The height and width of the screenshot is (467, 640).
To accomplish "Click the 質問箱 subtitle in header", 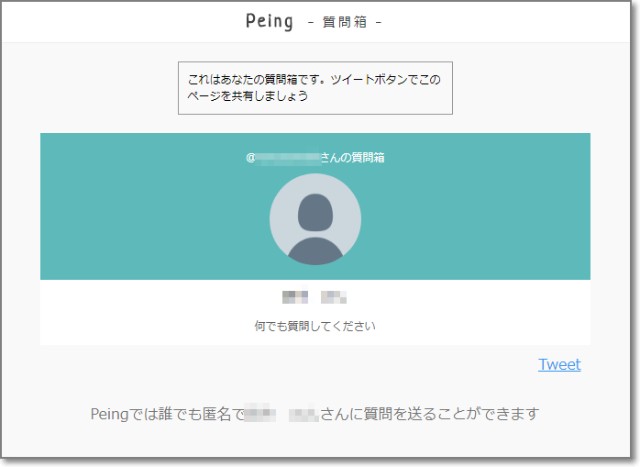I will 345,22.
